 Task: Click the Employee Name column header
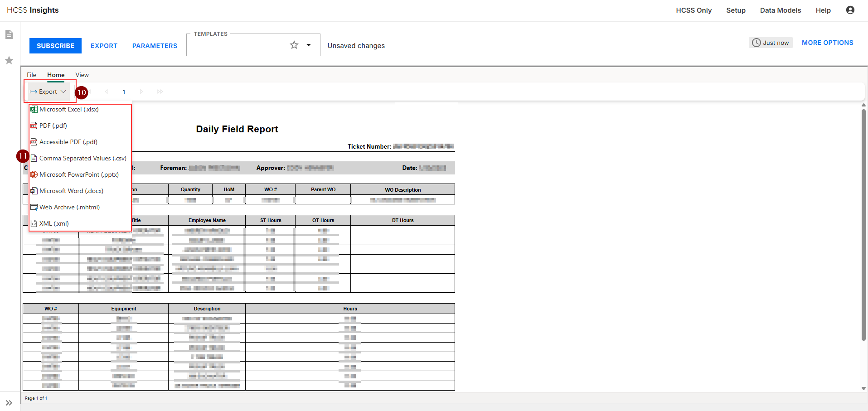(x=207, y=220)
